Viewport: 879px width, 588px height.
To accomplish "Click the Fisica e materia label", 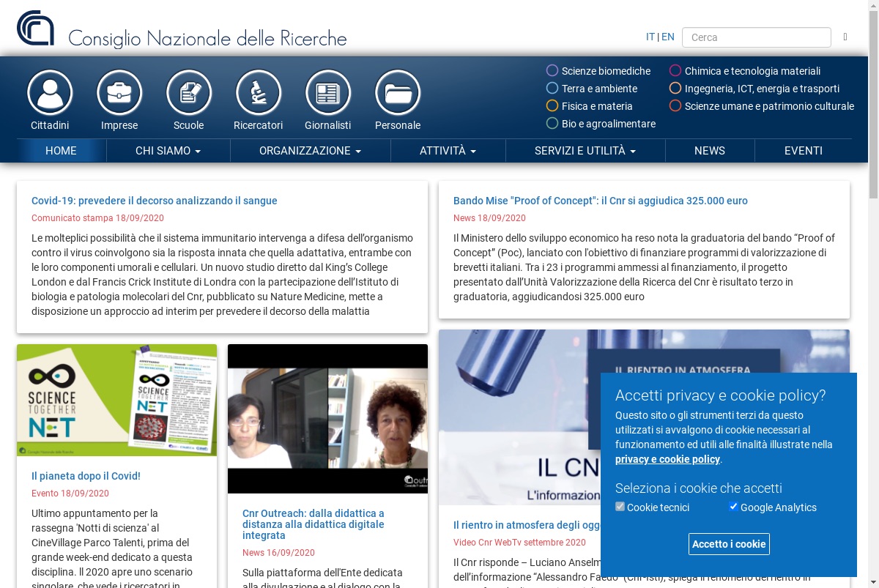I will click(x=597, y=106).
